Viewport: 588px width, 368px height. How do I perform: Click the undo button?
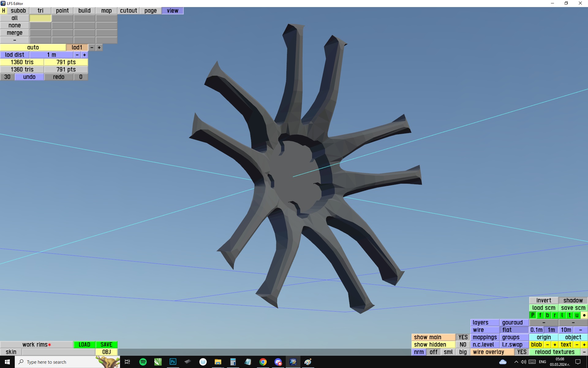coord(29,77)
